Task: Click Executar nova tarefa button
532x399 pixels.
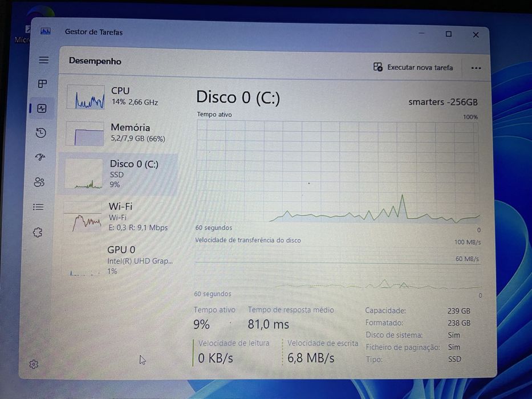Action: pyautogui.click(x=413, y=67)
